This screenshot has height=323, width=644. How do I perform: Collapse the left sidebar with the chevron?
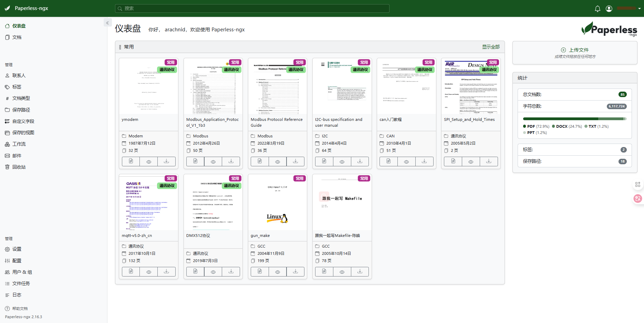point(107,23)
